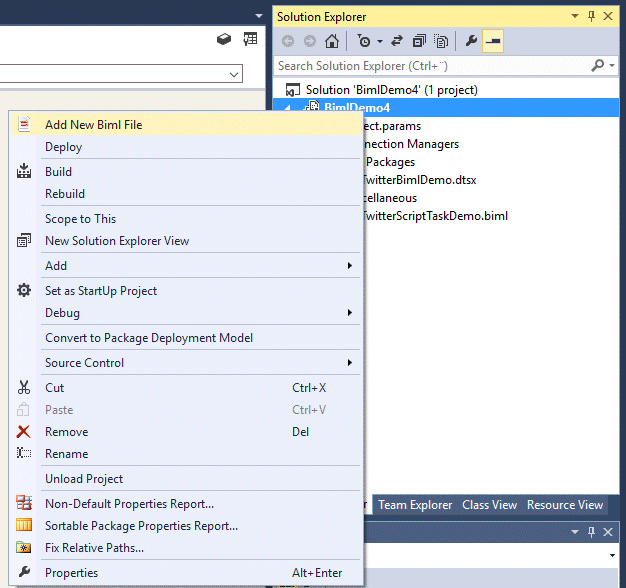Screen dimensions: 626x588
Task: Open Sortable Package Properties Report
Action: click(186, 526)
